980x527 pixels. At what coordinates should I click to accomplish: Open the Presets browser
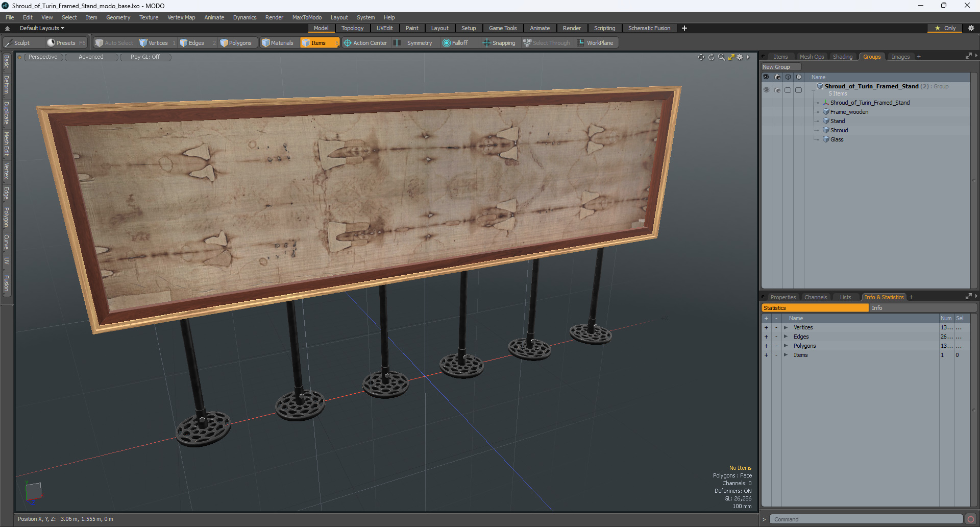click(65, 43)
